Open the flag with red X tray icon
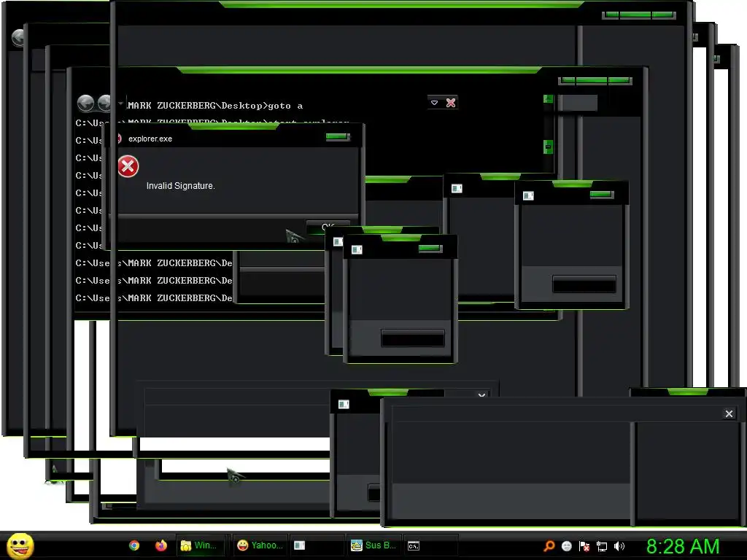747x560 pixels. [x=584, y=546]
